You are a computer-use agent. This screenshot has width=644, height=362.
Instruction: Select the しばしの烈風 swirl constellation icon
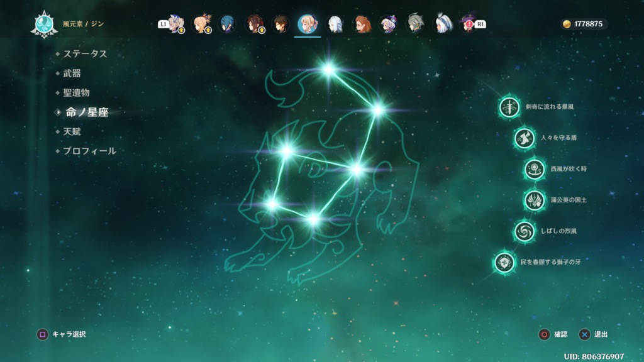(525, 231)
